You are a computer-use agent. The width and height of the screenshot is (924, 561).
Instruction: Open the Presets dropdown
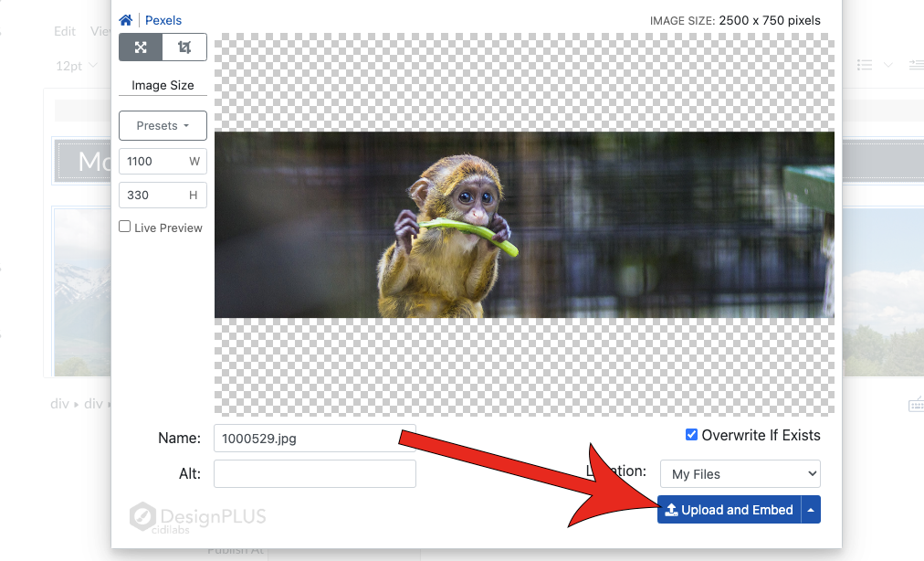(x=162, y=125)
